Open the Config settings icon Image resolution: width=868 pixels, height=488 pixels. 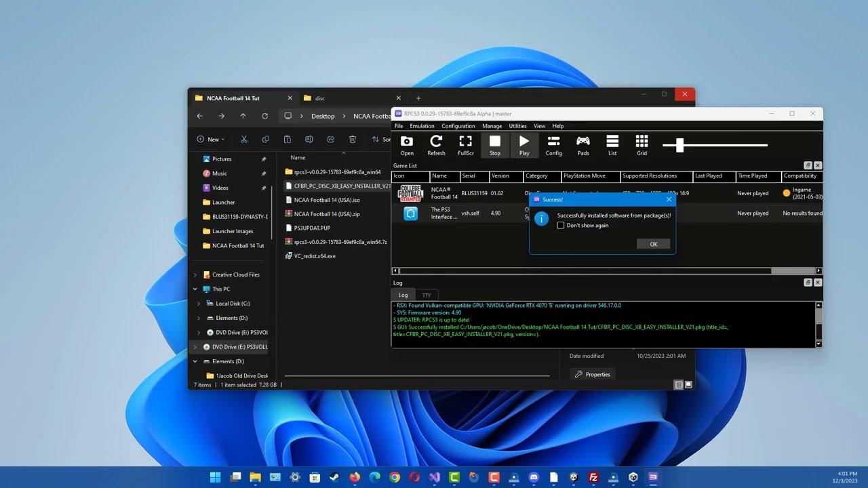(553, 145)
